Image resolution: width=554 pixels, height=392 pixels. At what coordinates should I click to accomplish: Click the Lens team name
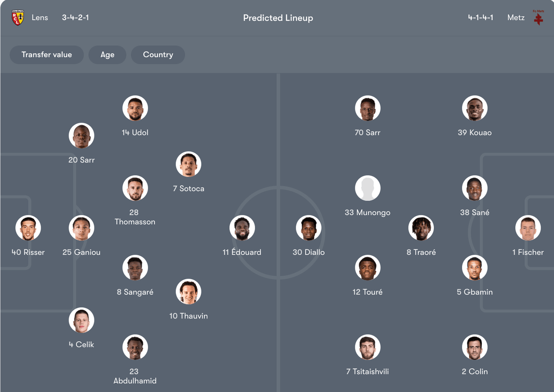coord(40,18)
